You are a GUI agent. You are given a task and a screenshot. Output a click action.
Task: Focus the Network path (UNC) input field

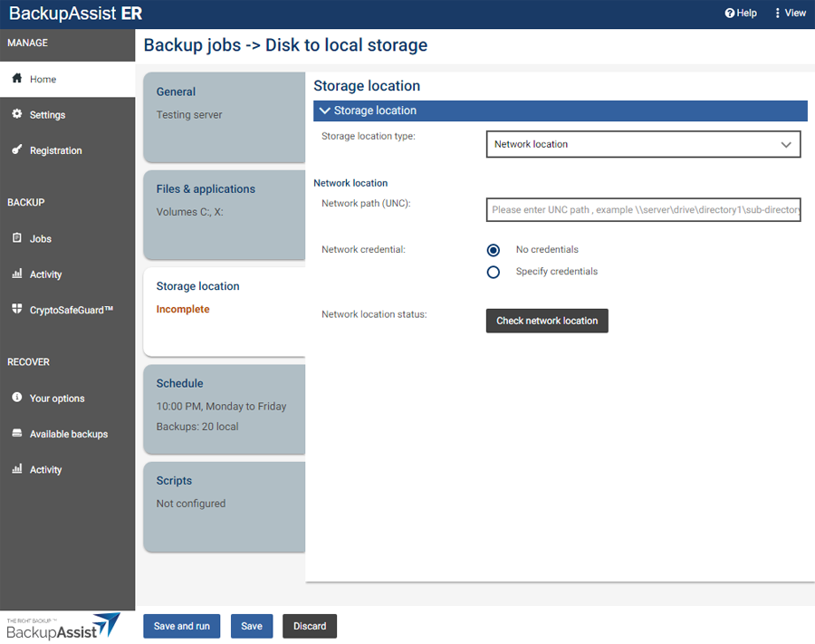pos(643,209)
